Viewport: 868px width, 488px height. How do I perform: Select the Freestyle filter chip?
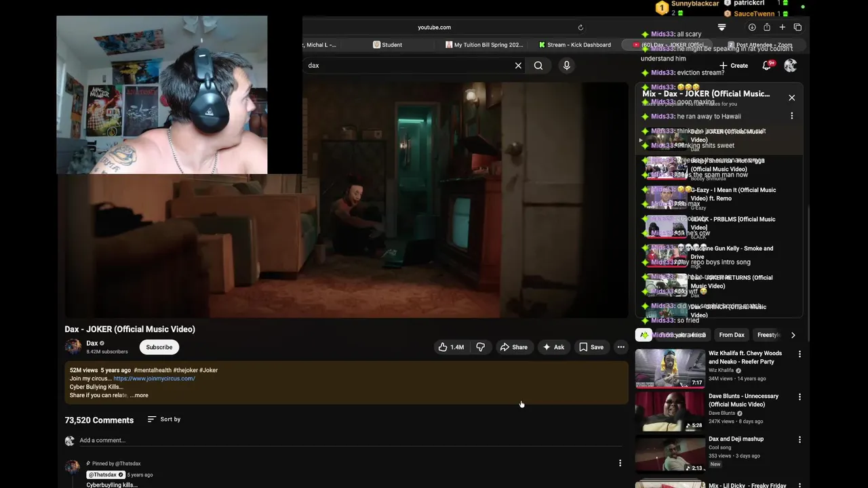(x=769, y=335)
